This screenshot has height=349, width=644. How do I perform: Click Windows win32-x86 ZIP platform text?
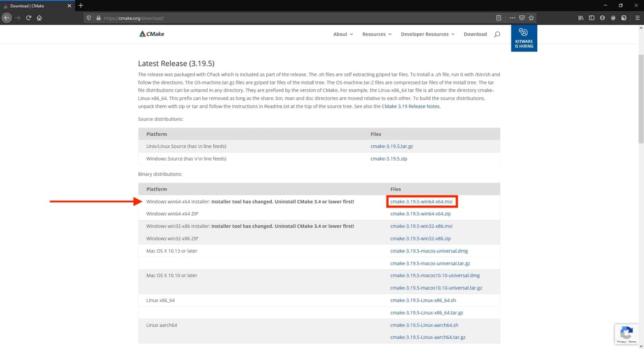point(172,239)
